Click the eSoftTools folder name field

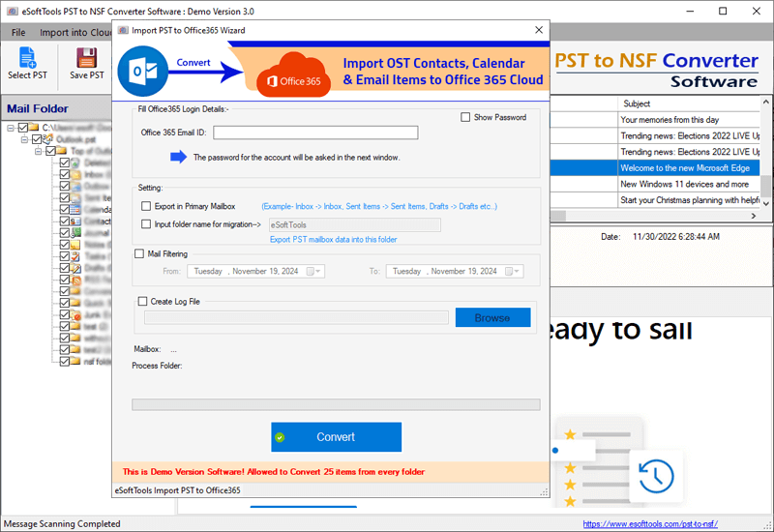(354, 225)
